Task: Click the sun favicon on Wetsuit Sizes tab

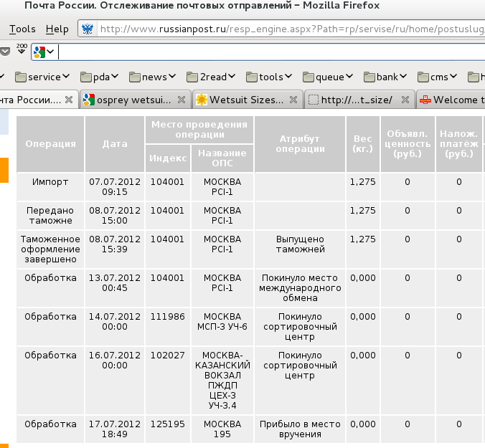Action: [202, 100]
